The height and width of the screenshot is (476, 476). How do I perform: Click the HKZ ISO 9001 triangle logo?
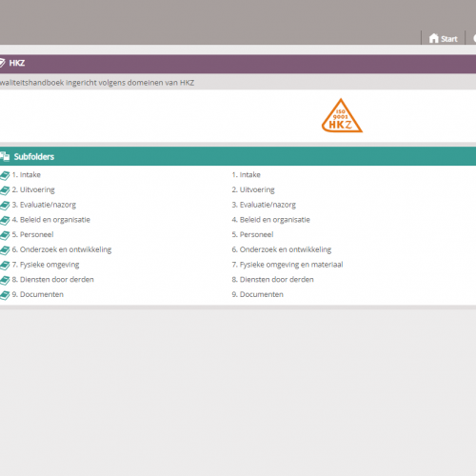click(342, 116)
